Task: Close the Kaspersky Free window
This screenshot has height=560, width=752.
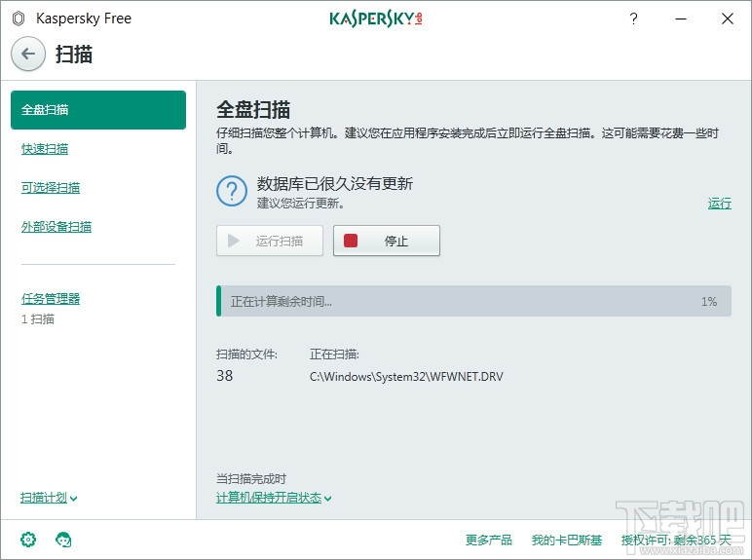Action: pos(728,19)
